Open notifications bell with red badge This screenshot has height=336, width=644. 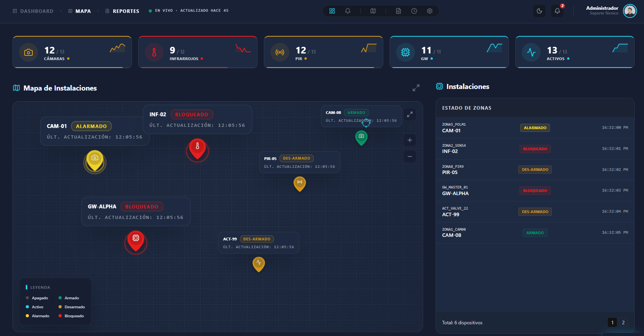tap(557, 11)
